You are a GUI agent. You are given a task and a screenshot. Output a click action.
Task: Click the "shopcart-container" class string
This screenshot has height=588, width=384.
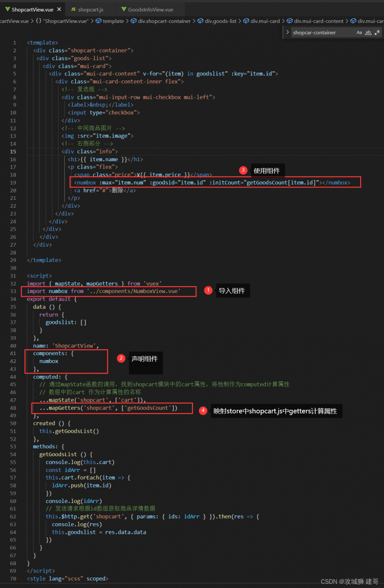pos(99,51)
